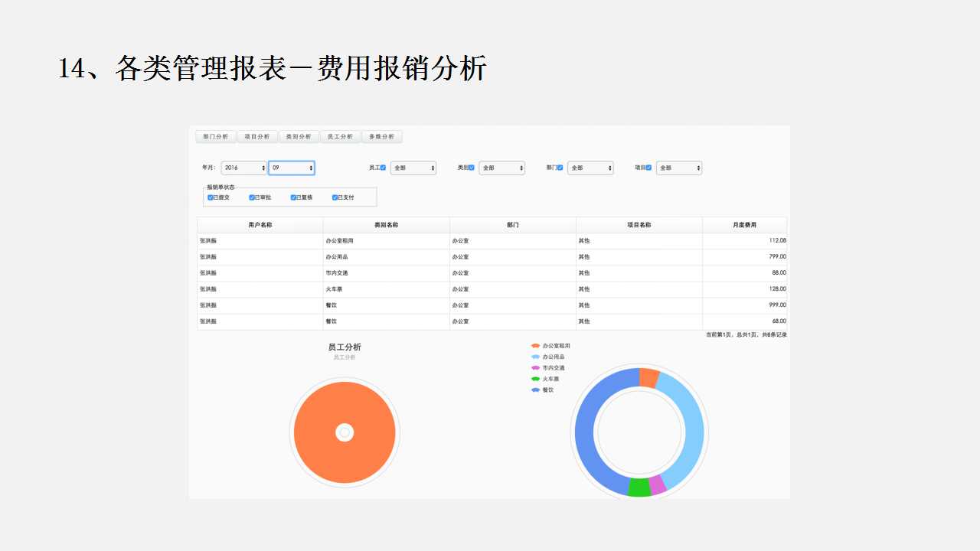Open the 多维分析 tab
Viewport: 980px width, 551px height.
[x=381, y=137]
